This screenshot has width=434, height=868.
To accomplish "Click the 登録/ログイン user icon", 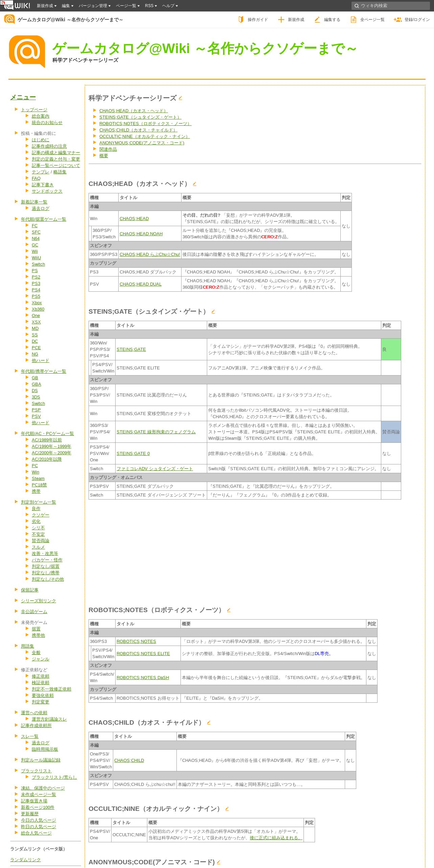I will coord(397,20).
